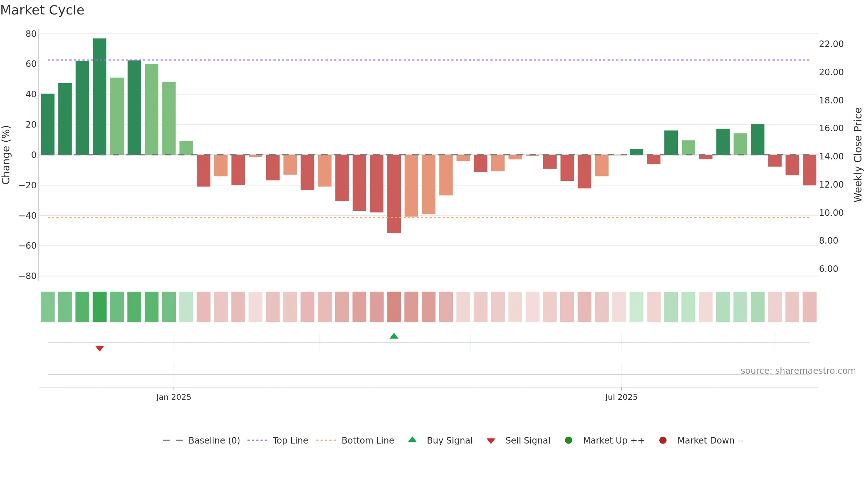Toggle the Market Down -- legend entry

(x=701, y=440)
